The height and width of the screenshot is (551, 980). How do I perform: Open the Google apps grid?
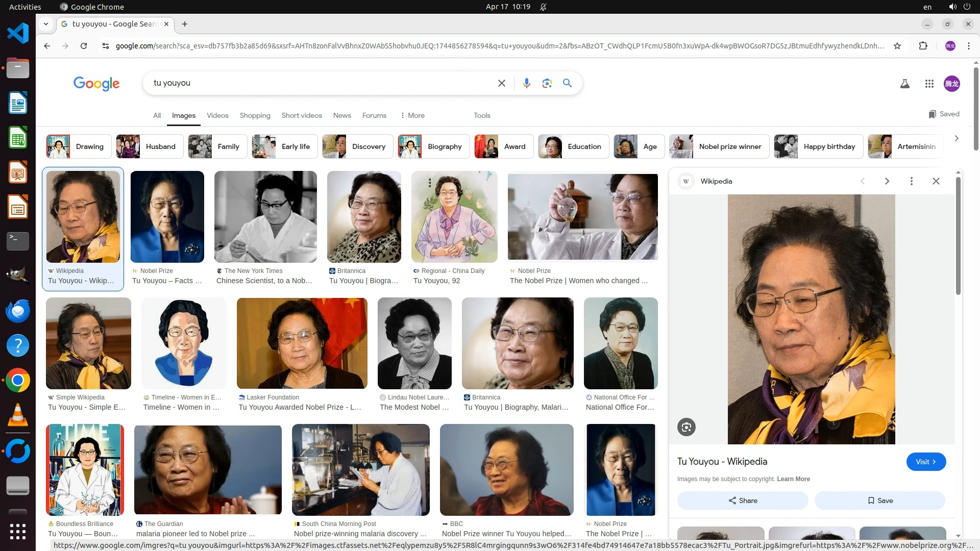point(929,84)
